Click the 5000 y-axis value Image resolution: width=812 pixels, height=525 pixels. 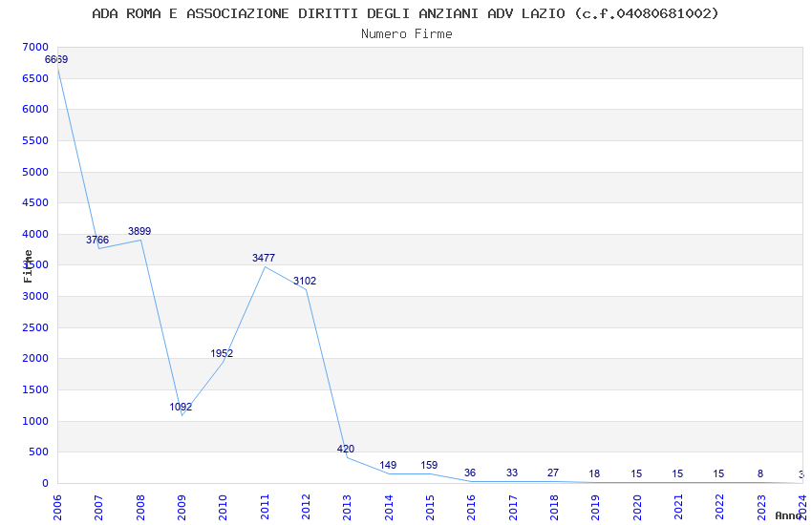[x=35, y=172]
